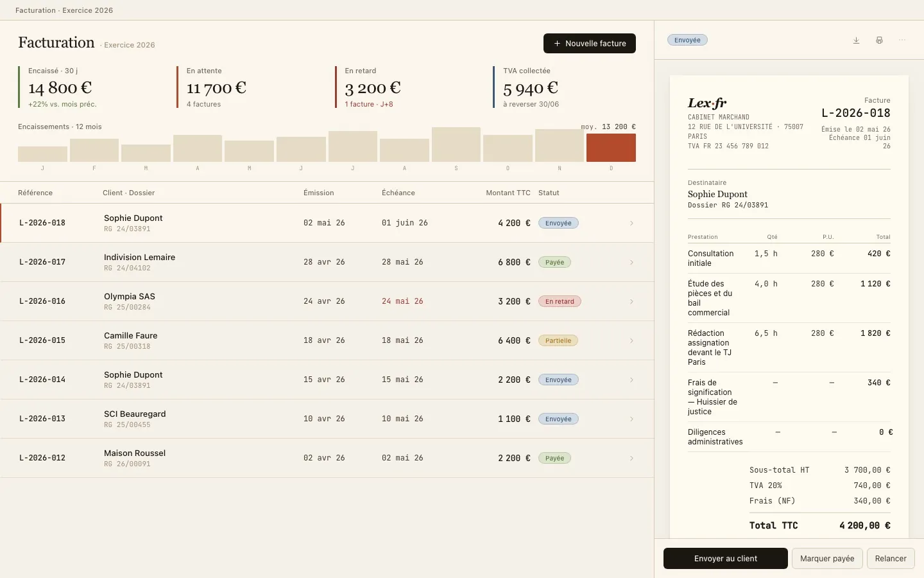Click 1 facture · J+8 overdue note

pyautogui.click(x=369, y=104)
